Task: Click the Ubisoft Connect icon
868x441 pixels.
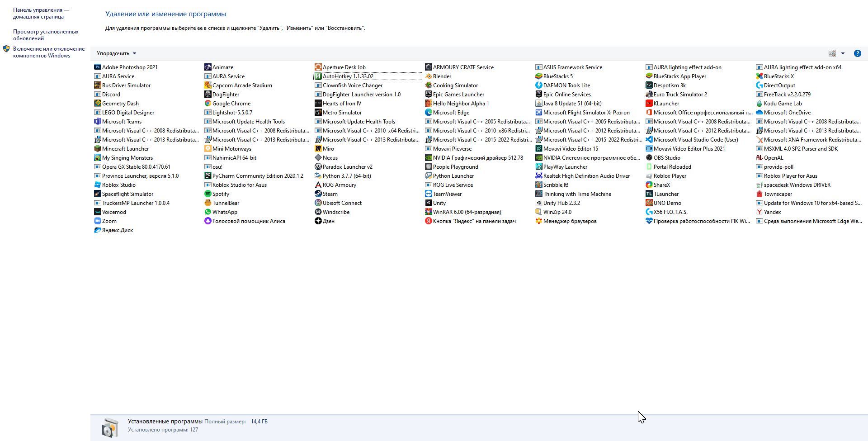Action: (318, 203)
